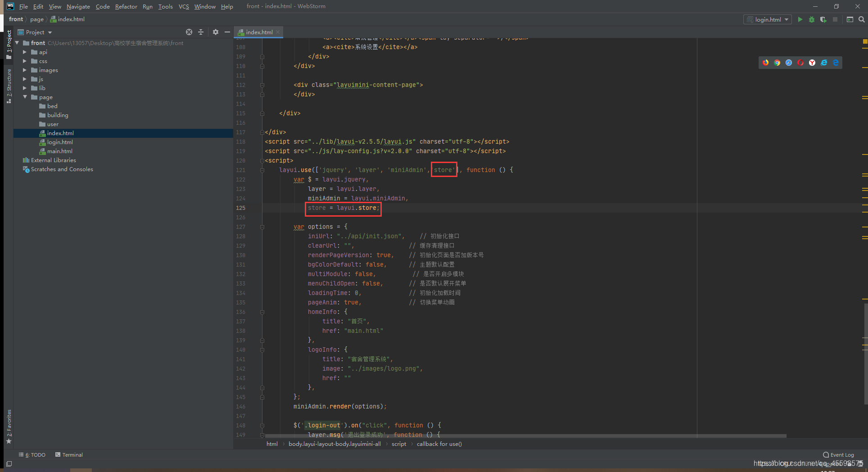The width and height of the screenshot is (868, 472).
Task: Select Scratches and Consoles
Action: 62,169
